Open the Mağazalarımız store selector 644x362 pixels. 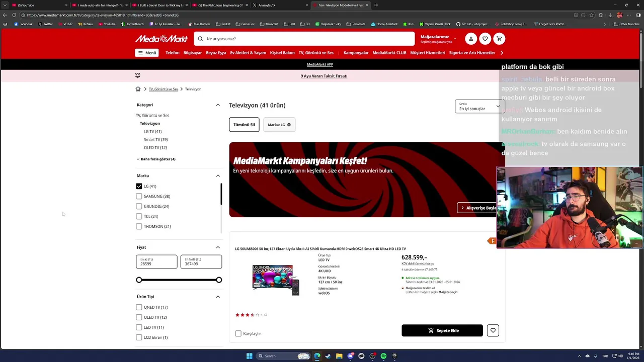coord(438,39)
